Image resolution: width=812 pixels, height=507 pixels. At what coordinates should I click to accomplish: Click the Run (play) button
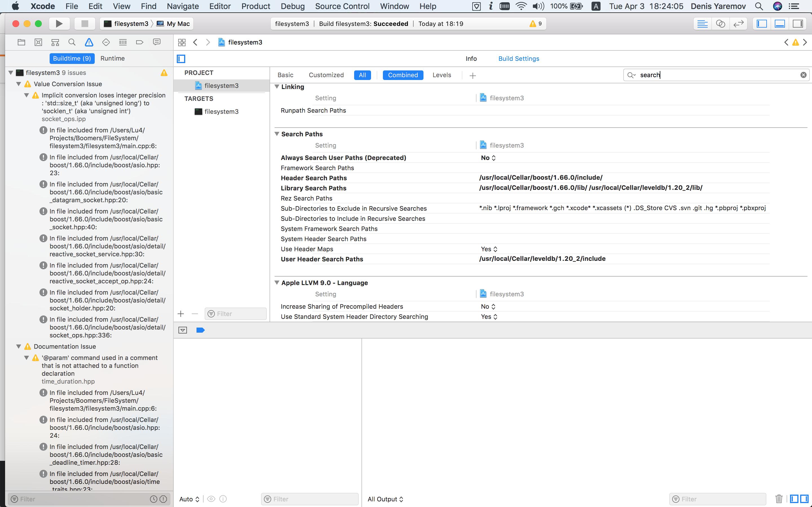[x=59, y=23]
